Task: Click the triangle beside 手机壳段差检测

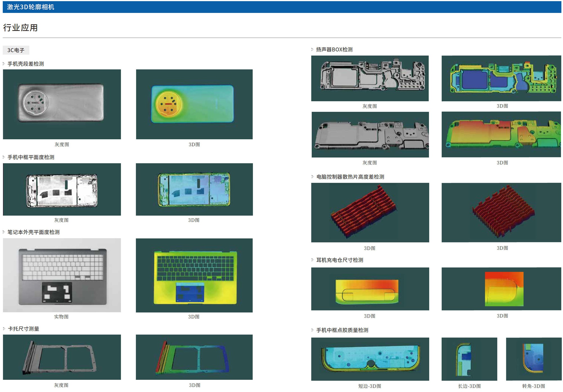Action: click(4, 64)
